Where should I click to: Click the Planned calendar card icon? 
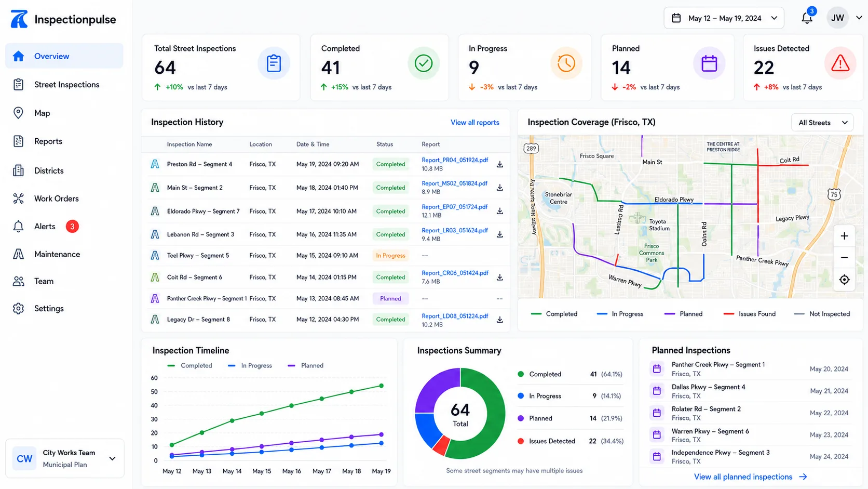(709, 63)
